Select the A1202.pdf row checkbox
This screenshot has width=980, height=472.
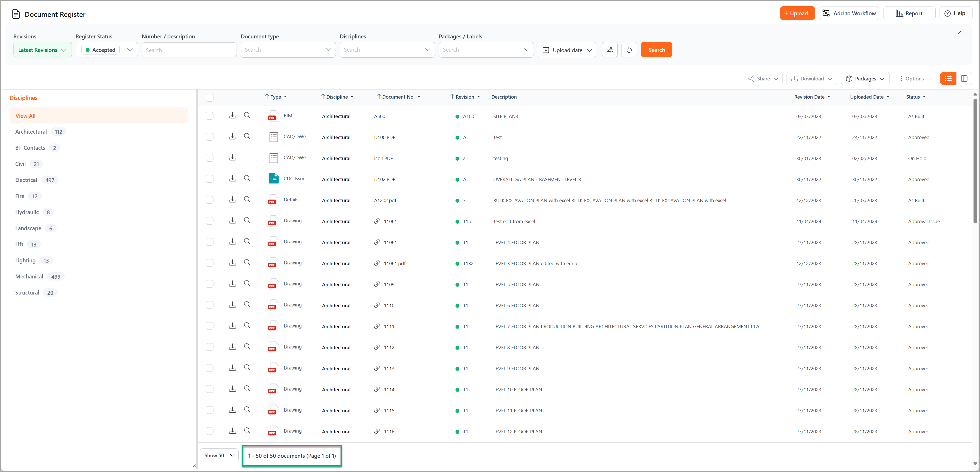(x=210, y=200)
